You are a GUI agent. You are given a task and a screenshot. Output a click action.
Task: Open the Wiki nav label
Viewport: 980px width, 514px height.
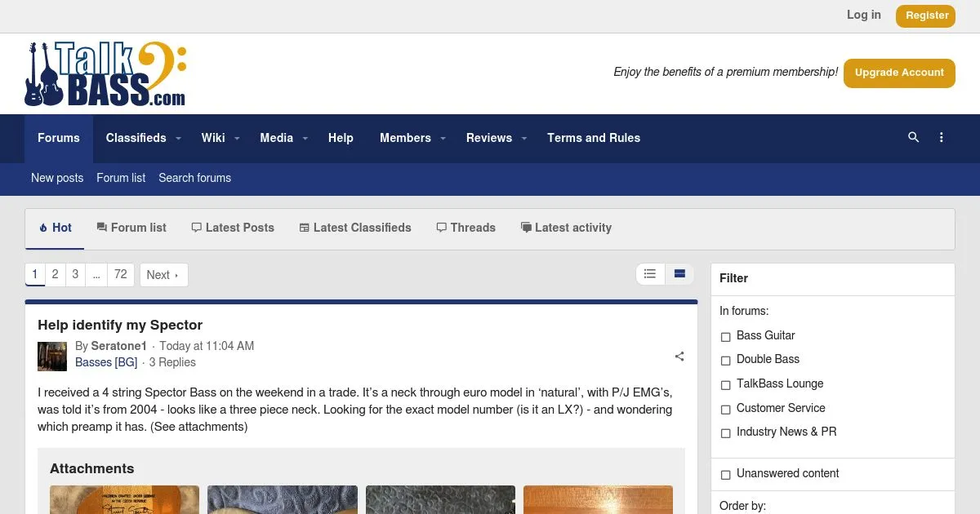[x=213, y=138]
